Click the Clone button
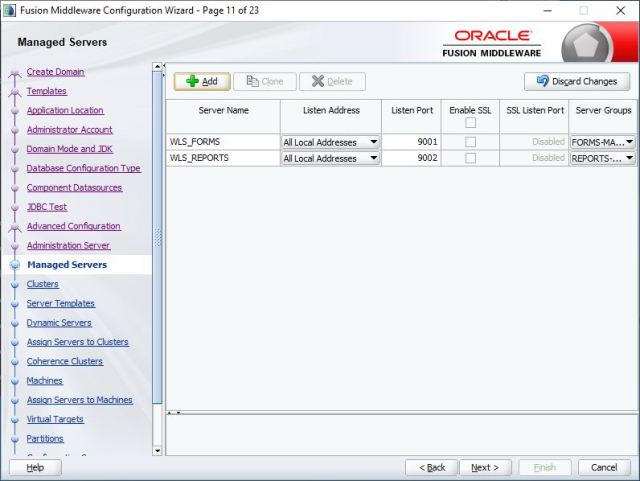The height and width of the screenshot is (481, 640). [264, 81]
